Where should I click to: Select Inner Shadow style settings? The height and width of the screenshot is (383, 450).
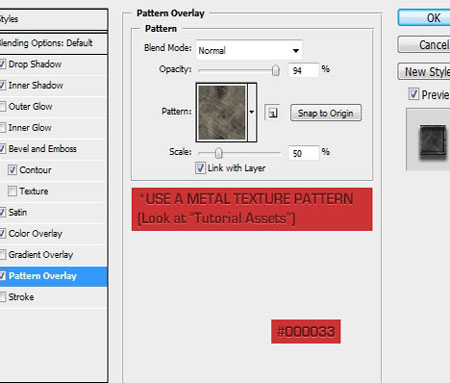36,85
